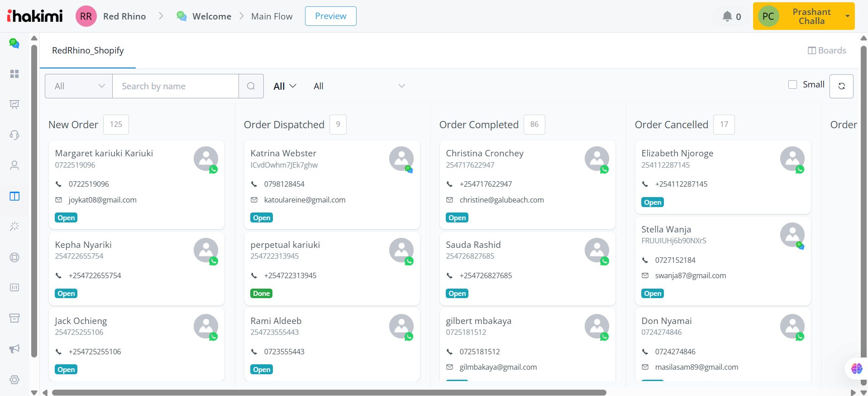The image size is (868, 396).
Task: Click the horizontal board scrollbar
Action: point(329,392)
